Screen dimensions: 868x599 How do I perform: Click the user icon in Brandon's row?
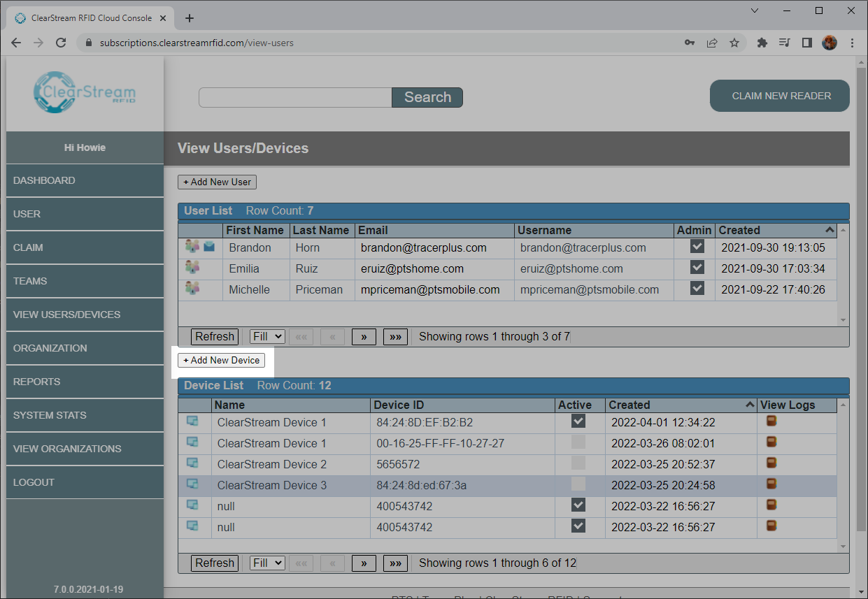pyautogui.click(x=192, y=246)
